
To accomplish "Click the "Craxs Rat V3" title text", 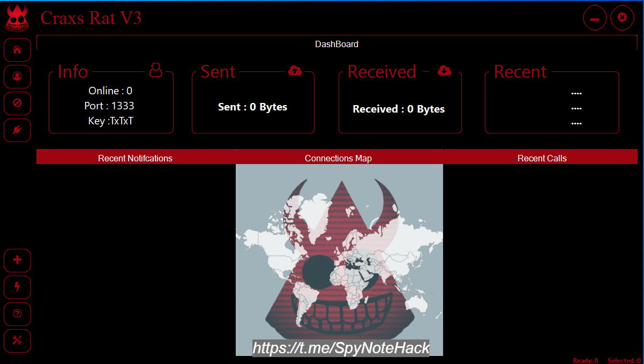I will click(91, 18).
